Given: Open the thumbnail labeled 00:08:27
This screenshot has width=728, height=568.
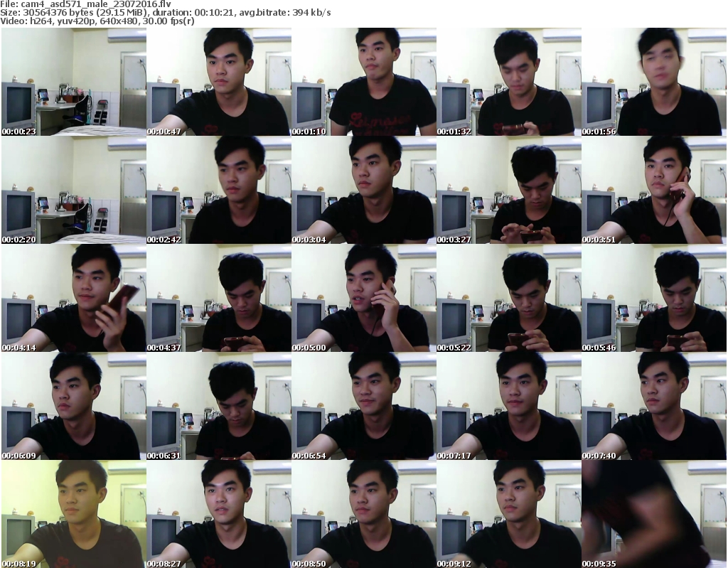Looking at the screenshot, I should 219,514.
